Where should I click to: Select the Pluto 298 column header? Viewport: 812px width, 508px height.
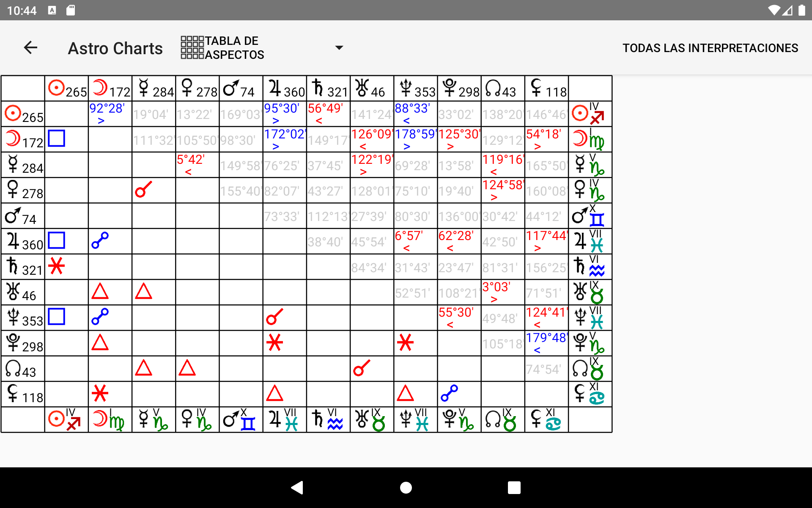[x=460, y=88]
